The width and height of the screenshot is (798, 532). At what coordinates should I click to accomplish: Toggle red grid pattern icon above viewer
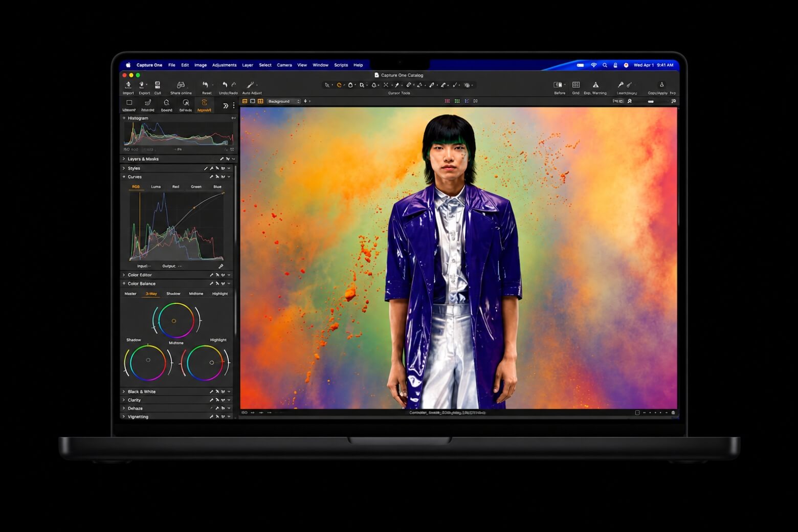pyautogui.click(x=447, y=101)
